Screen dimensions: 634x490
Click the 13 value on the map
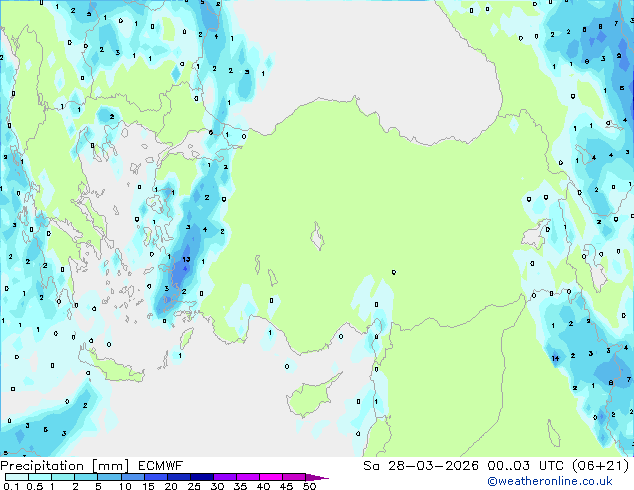coord(186,259)
